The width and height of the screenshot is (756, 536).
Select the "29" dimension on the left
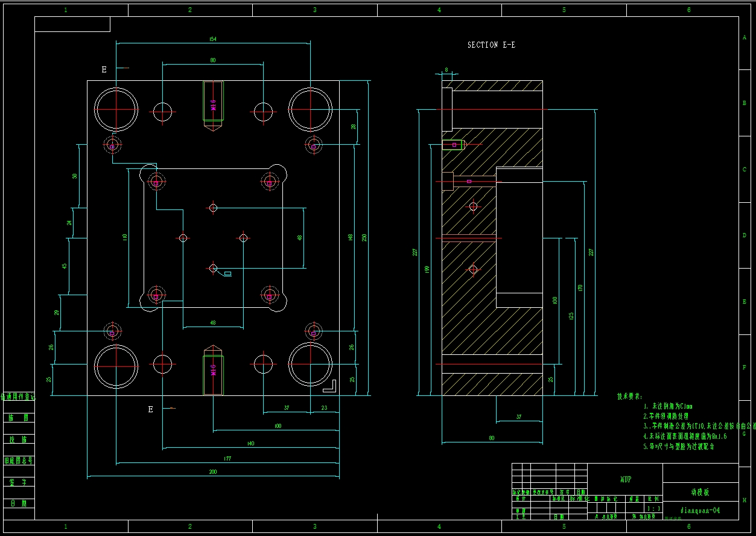[57, 313]
